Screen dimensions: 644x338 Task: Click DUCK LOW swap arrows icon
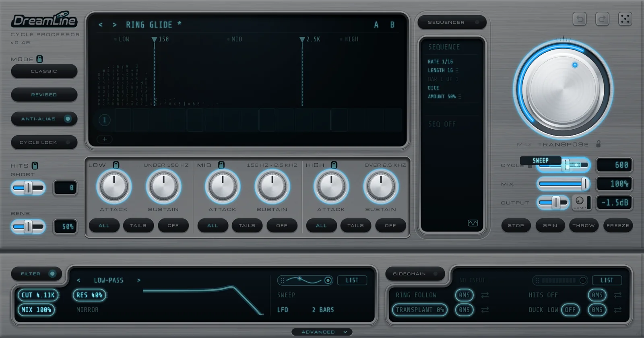click(x=618, y=310)
